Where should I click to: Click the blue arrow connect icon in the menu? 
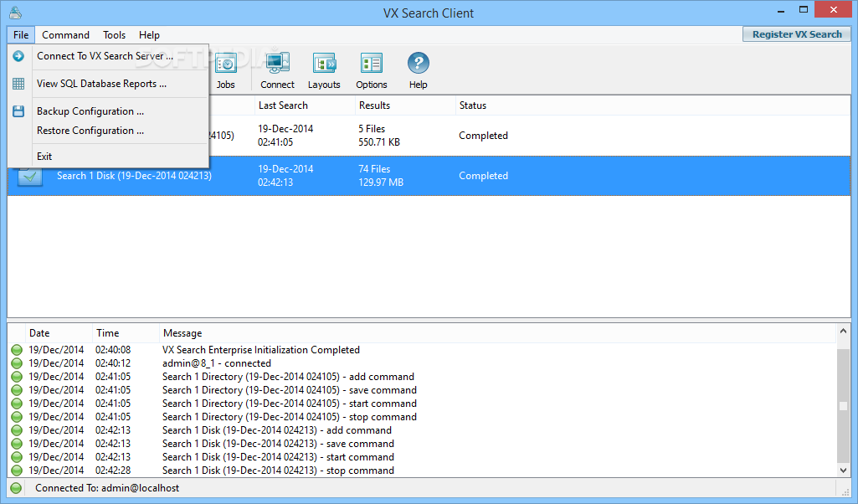click(x=18, y=56)
